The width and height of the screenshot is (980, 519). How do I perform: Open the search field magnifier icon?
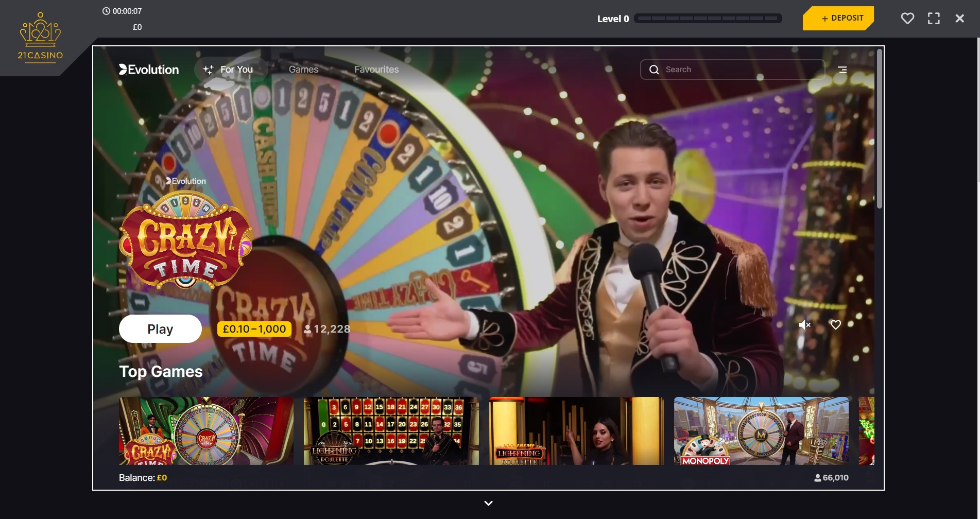pos(654,69)
